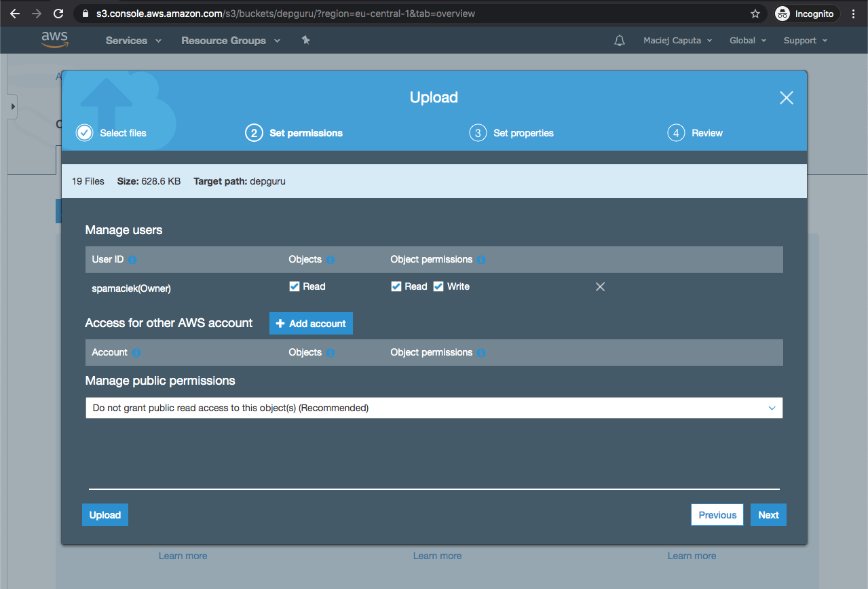This screenshot has height=589, width=868.
Task: Reload the page in browser
Action: tap(58, 14)
